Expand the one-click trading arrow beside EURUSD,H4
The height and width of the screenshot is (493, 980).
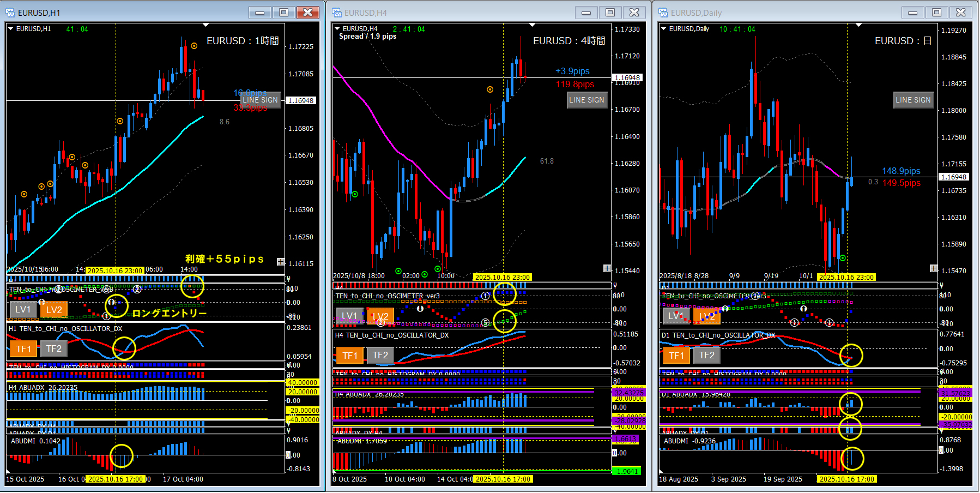337,29
